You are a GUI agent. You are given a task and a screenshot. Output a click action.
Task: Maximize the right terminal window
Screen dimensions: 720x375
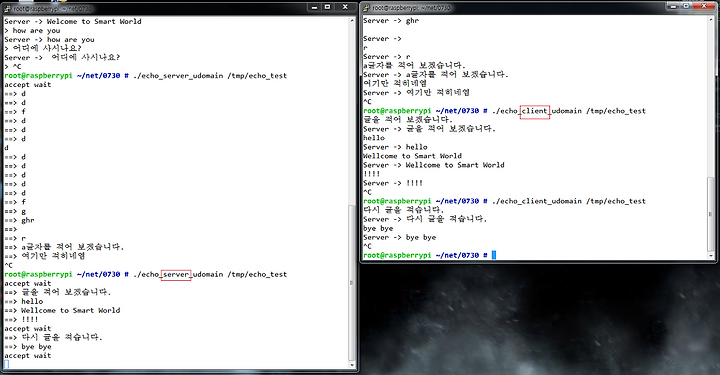click(686, 6)
